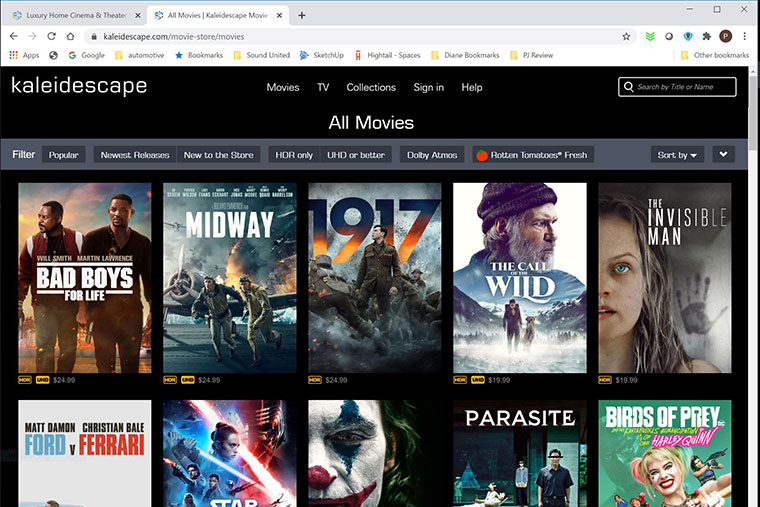Click the kaleidescape logo
Viewport: 760px width, 507px height.
pyautogui.click(x=79, y=87)
